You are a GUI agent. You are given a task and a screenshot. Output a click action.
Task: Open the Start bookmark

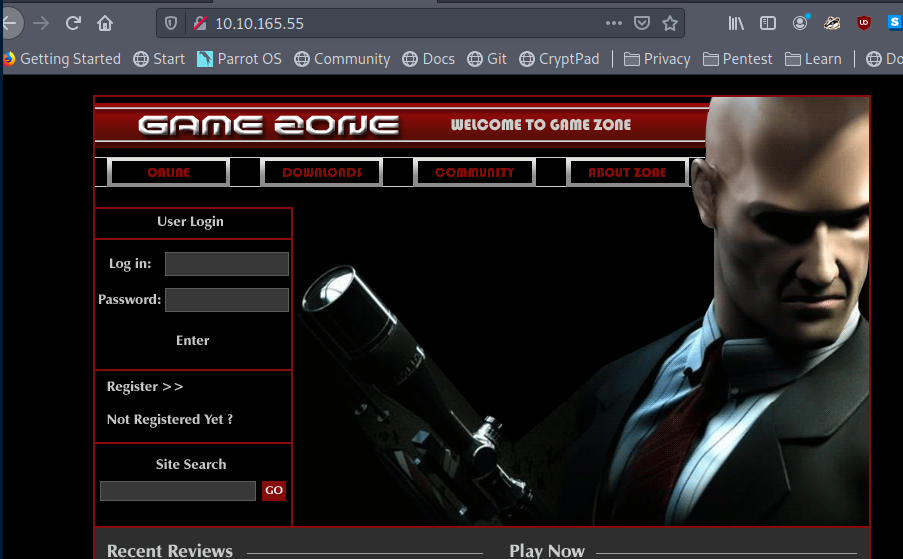(x=159, y=59)
